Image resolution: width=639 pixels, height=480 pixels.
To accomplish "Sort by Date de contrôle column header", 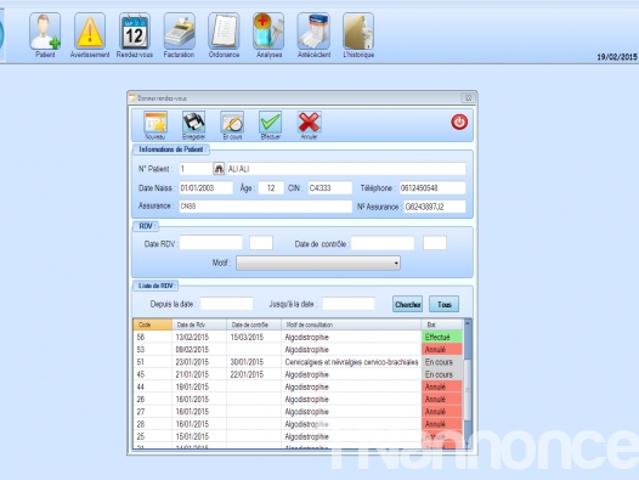I will click(x=254, y=325).
